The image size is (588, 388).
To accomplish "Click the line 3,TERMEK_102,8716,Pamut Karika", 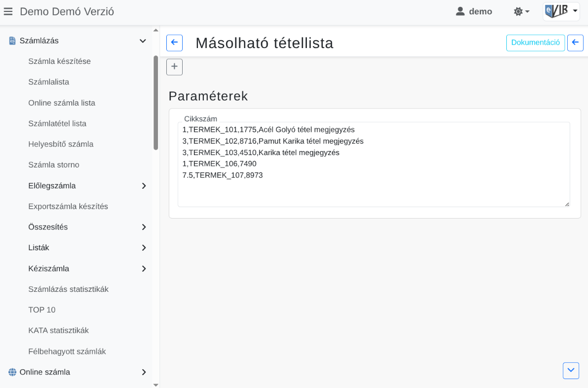I will (273, 141).
